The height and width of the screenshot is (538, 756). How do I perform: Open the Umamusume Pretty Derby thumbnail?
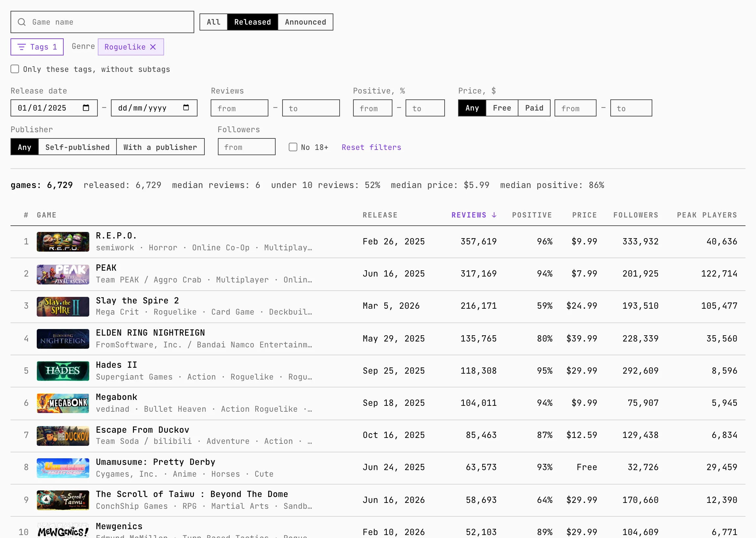[63, 468]
